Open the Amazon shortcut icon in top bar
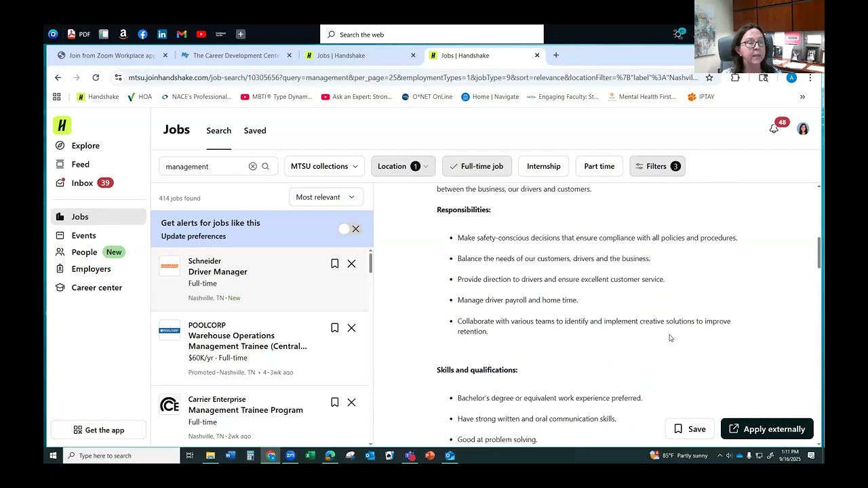Screen dimensions: 868x488 point(123,34)
